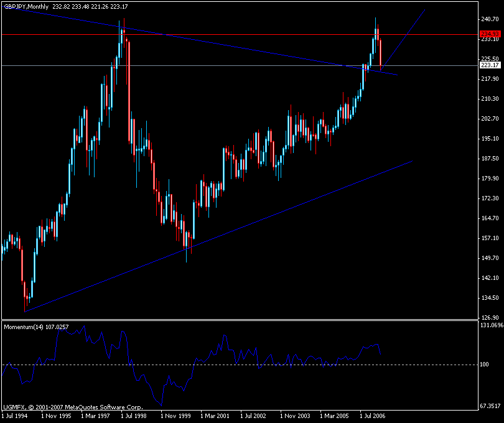Screen dimensions: 504x423
Task: Click the GBPJPY,Monthly chart title text
Action: click(26, 7)
